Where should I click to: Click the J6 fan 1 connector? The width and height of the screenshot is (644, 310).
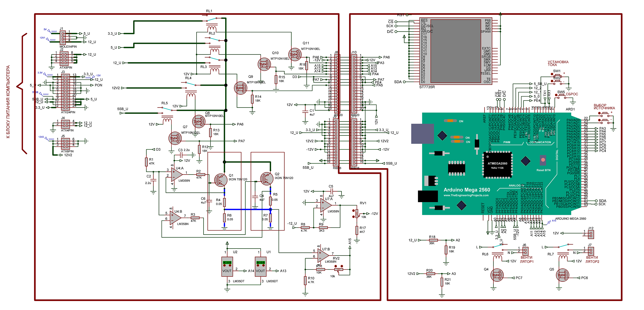tap(526, 251)
